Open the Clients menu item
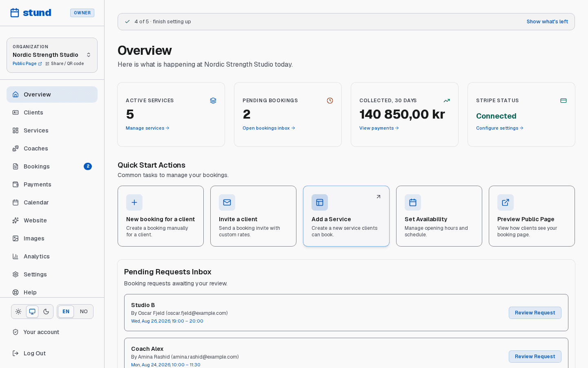 [x=52, y=112]
